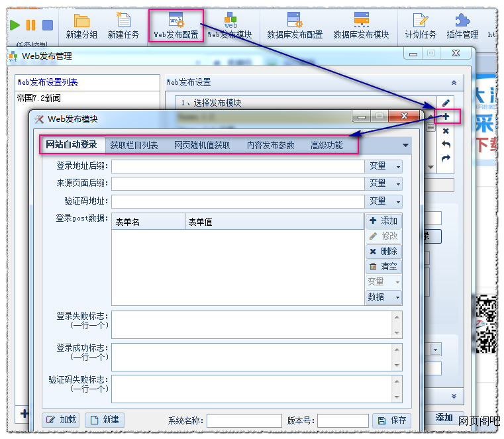
Task: Open 变量 dropdown beside 登录地址后缀
Action: point(383,166)
